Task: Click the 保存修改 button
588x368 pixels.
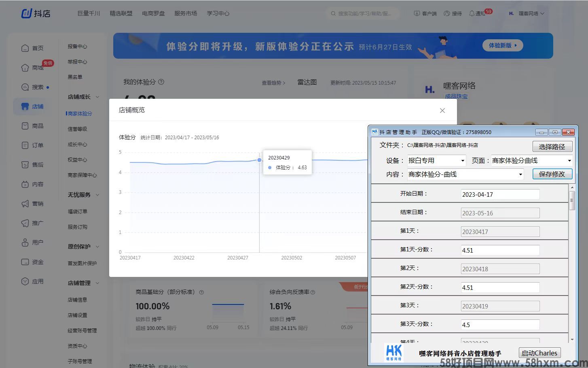Action: [x=552, y=174]
